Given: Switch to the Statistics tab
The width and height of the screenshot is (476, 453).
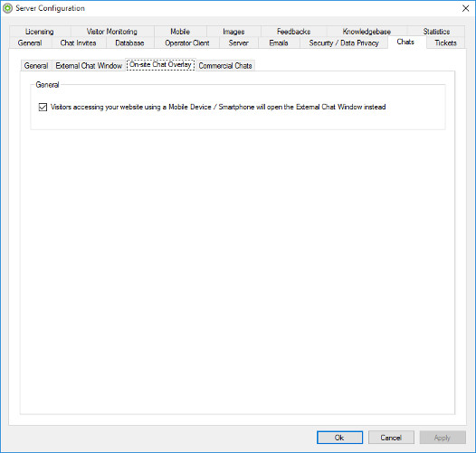Looking at the screenshot, I should coord(436,32).
